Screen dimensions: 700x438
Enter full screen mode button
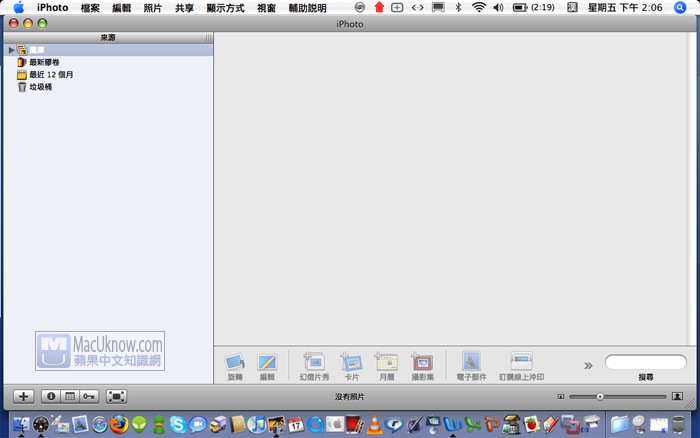click(117, 396)
